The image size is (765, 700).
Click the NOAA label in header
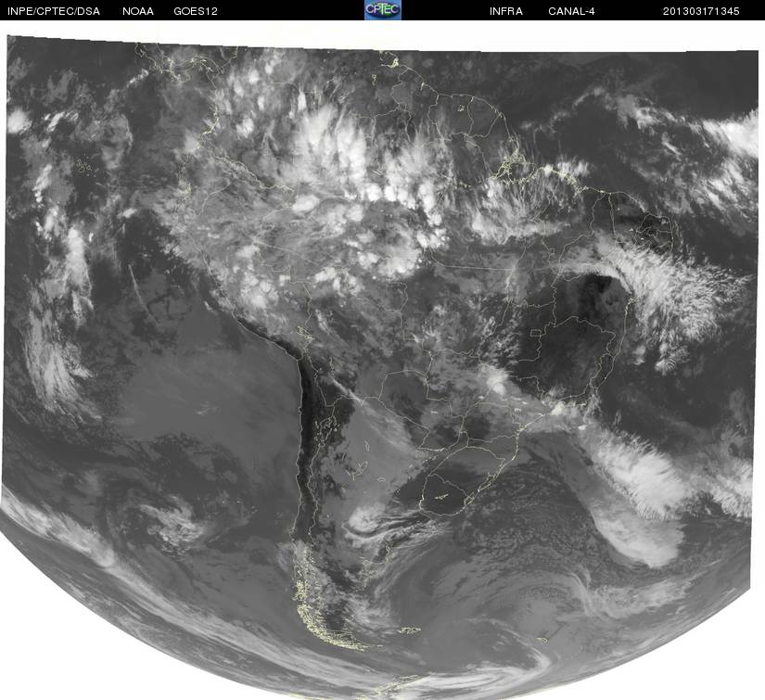pos(138,11)
